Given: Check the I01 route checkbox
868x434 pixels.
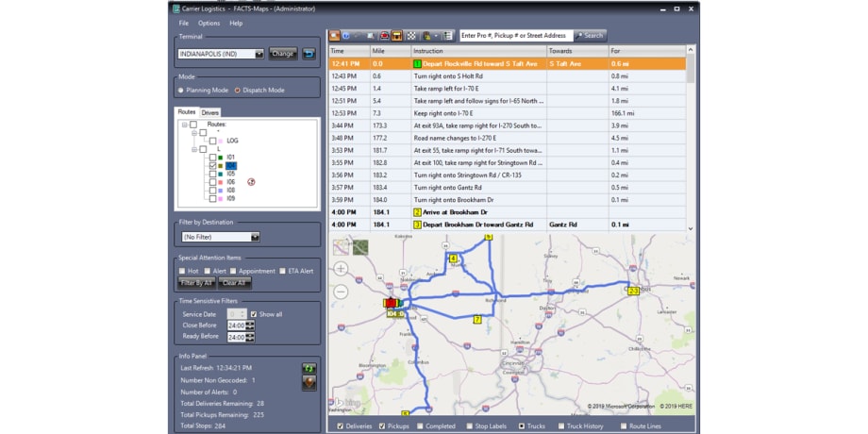Looking at the screenshot, I should point(213,158).
